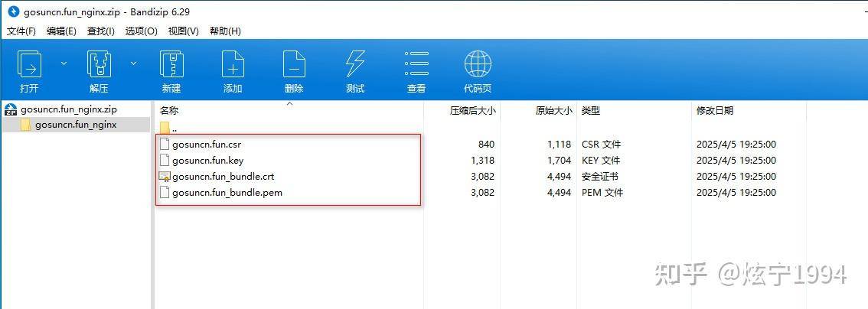Screen dimensions: 868x309
Task: Click the 查看 (View) list icon
Action: (x=416, y=63)
